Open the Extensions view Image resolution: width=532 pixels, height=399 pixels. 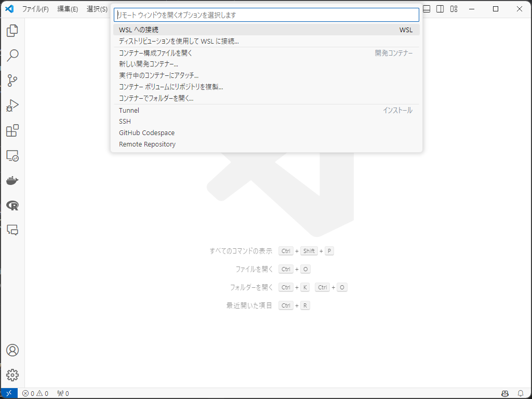point(12,130)
